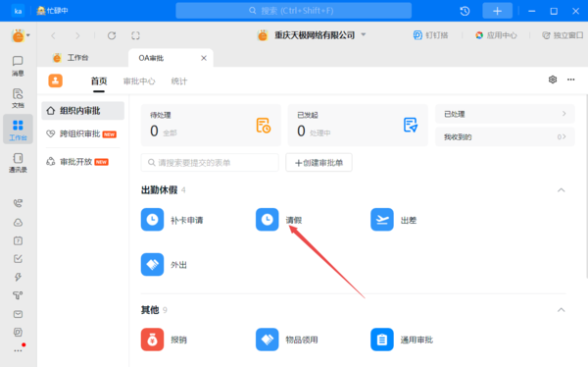Screen dimensions: 588x367
Task: Open settings gear icon in OA page
Action: 553,79
